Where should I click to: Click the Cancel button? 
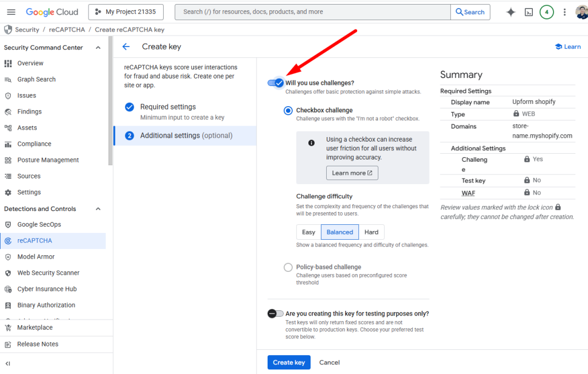coord(329,363)
